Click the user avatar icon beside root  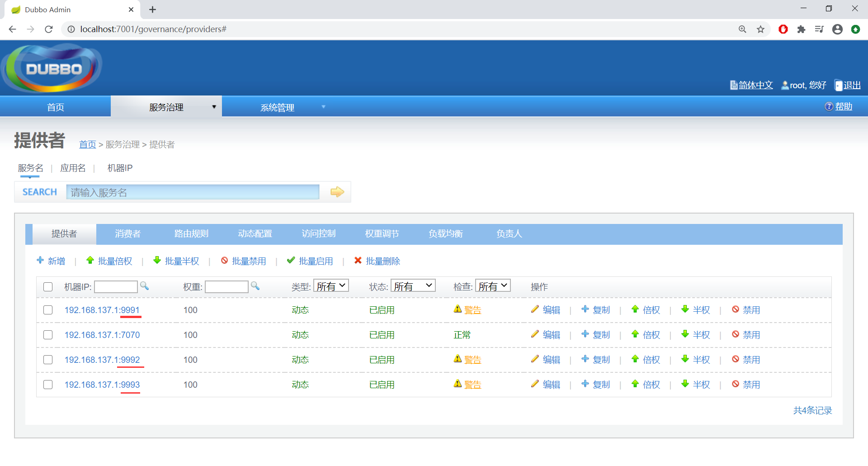click(x=785, y=85)
